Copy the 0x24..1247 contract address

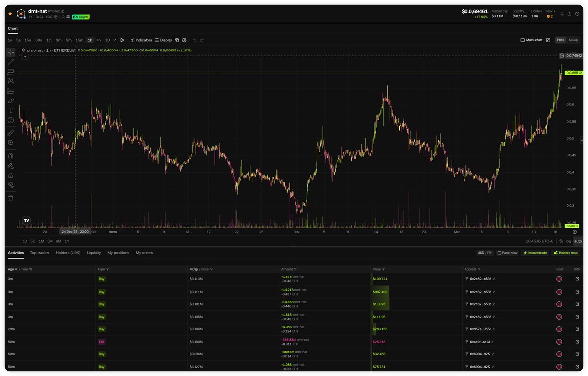(x=56, y=17)
